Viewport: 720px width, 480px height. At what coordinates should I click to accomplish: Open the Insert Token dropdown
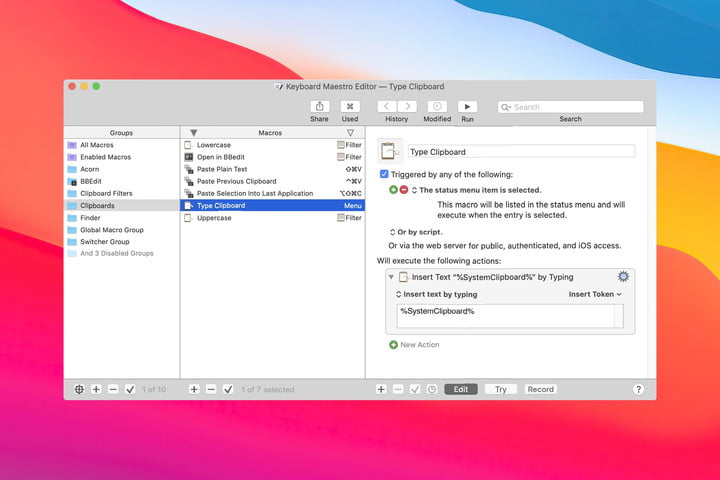(x=594, y=295)
